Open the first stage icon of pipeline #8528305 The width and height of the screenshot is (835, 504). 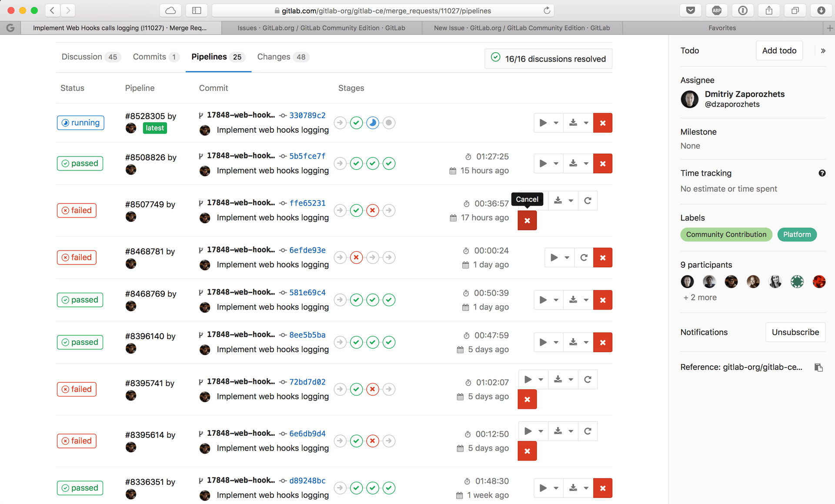340,123
